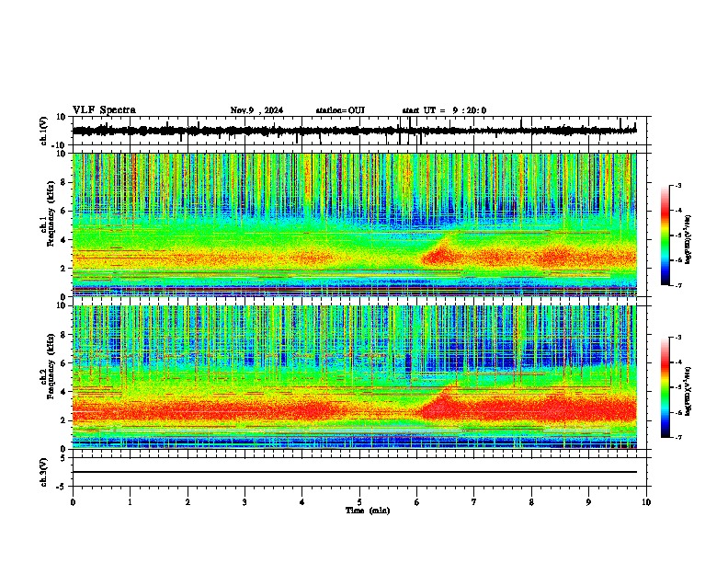The height and width of the screenshot is (563, 728).
Task: Click the ch.1 spectrogram colorbar
Action: pyautogui.click(x=665, y=235)
